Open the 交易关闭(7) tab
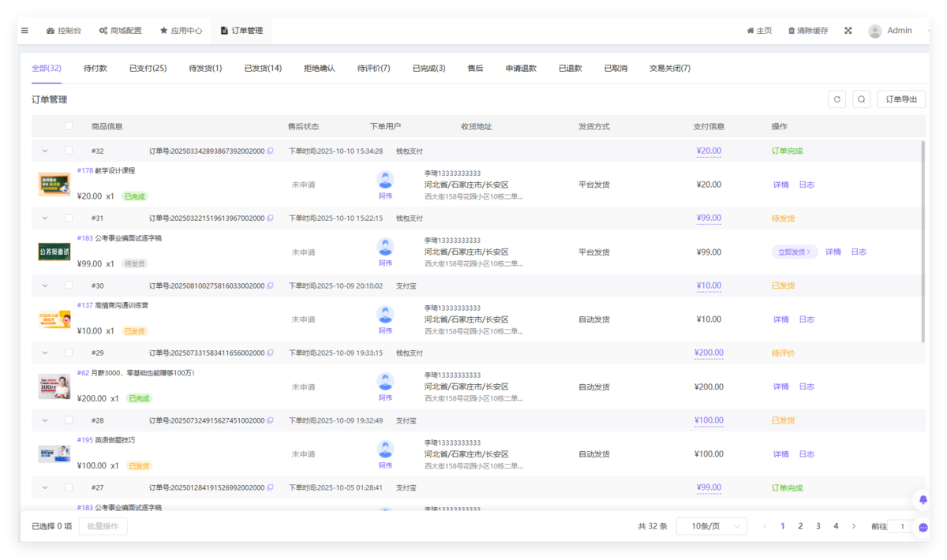The width and height of the screenshot is (947, 560). [670, 69]
